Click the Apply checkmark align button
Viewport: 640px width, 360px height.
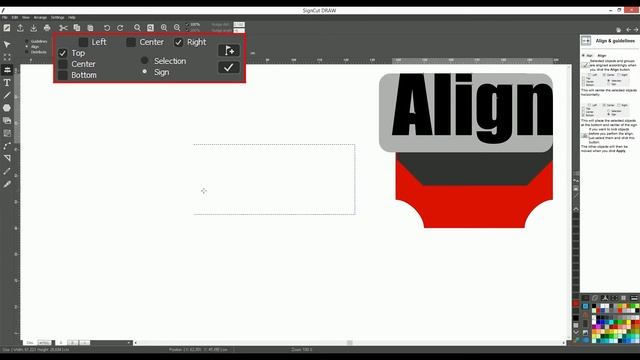(229, 67)
